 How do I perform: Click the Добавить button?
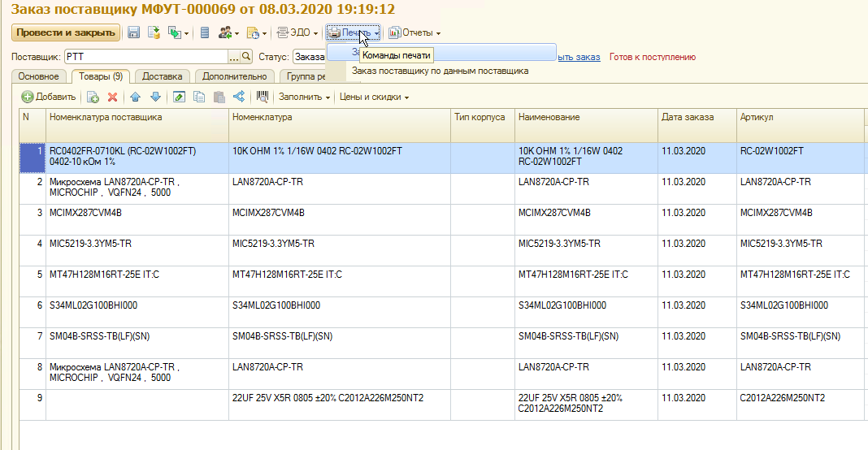click(x=49, y=97)
